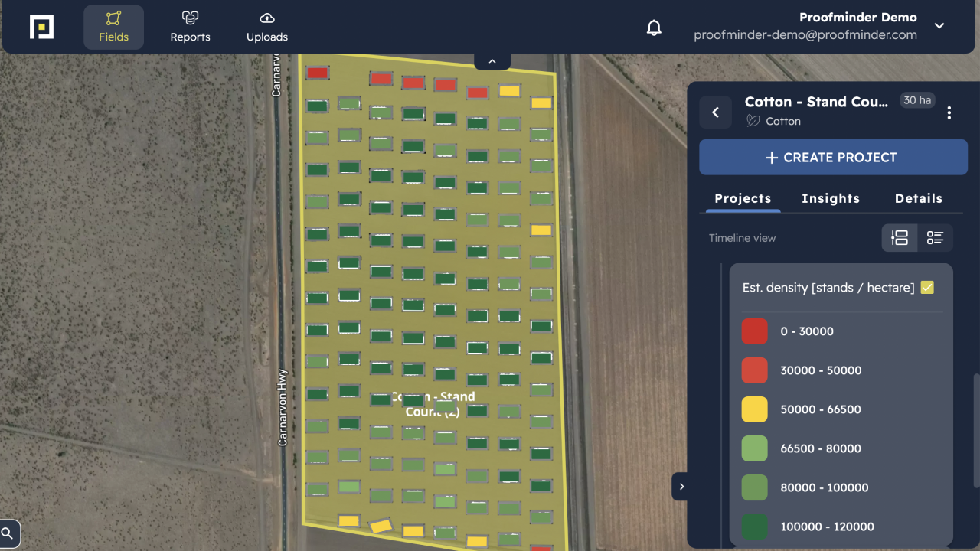
Task: Select the timeline view toggle icon
Action: 900,238
